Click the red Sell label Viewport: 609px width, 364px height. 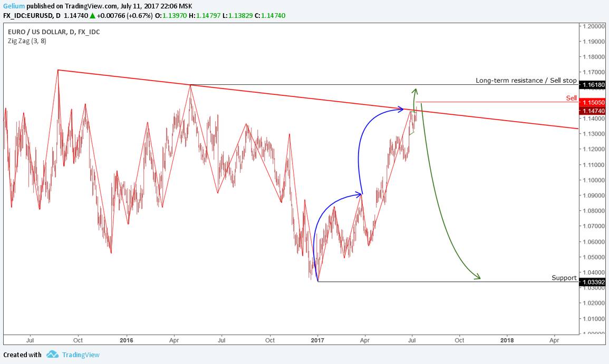pos(572,98)
